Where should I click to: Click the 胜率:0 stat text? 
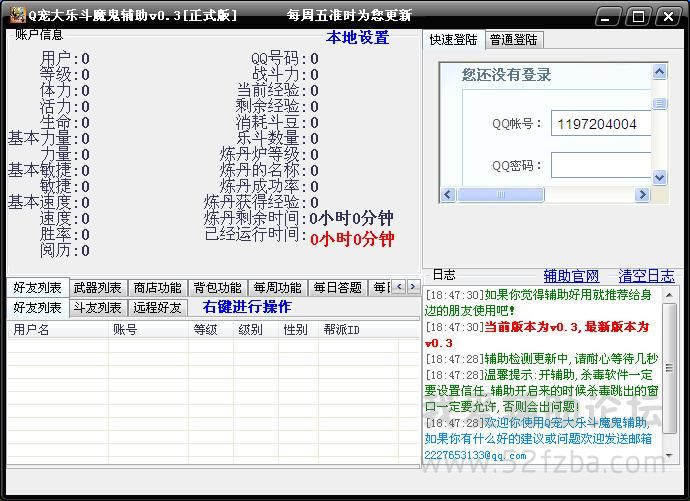tap(65, 234)
